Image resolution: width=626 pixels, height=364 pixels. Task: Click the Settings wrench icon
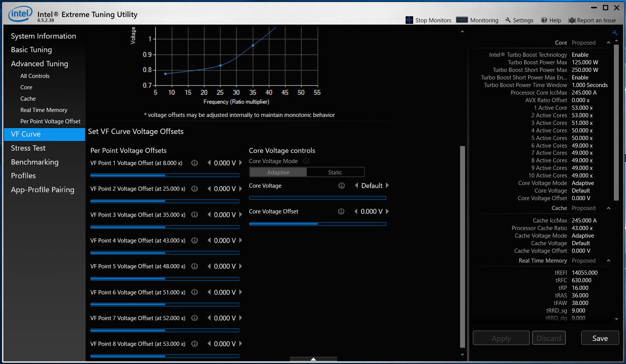tap(508, 20)
